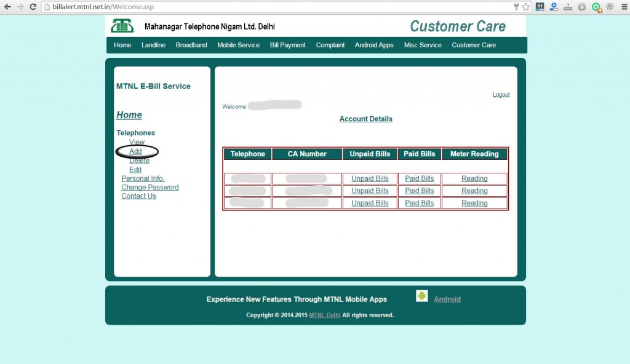
Task: Click Mahanagar Telephone Nigam Ltd. Delhi title
Action: 209,26
